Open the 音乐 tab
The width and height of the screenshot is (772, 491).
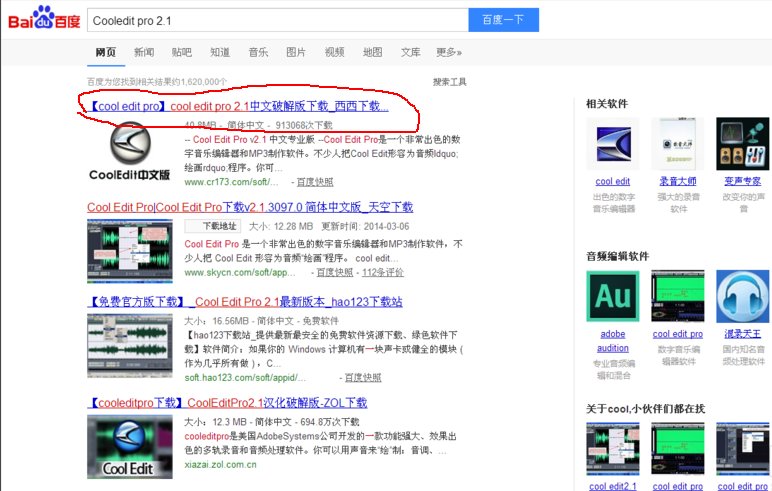pos(258,52)
